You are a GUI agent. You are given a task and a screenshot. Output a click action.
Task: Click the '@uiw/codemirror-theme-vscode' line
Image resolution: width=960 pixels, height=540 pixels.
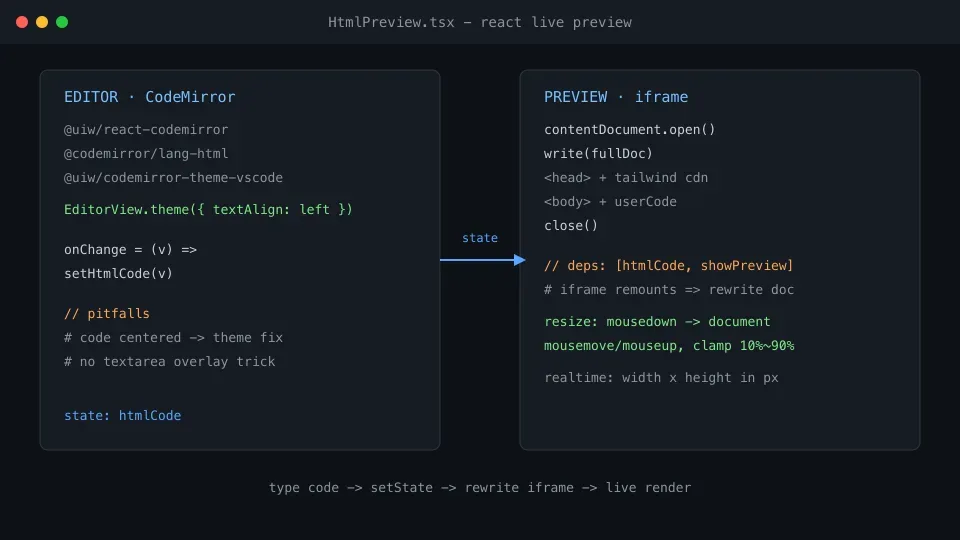point(173,178)
